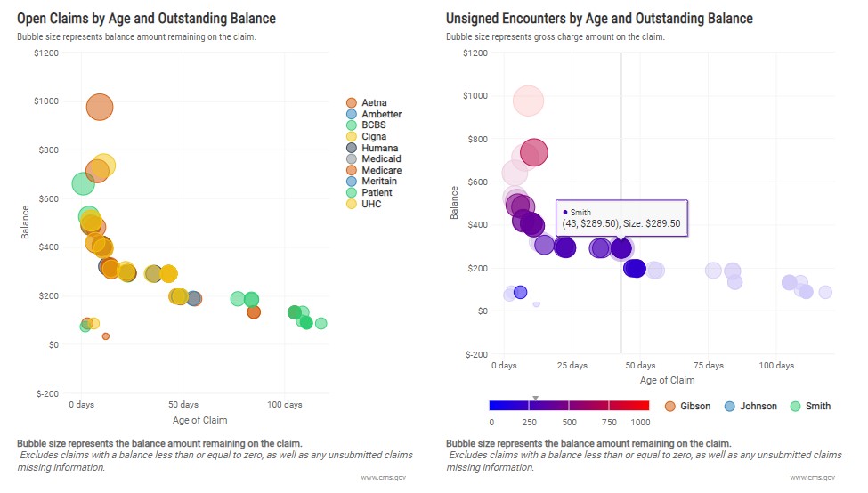Open www.cms.gov link under left chart

[384, 478]
